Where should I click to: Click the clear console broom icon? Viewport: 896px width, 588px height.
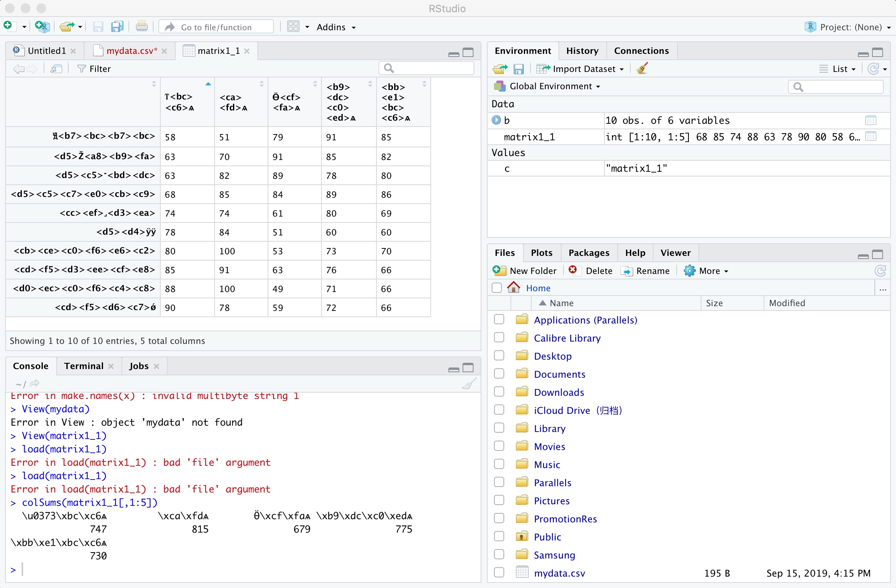click(x=469, y=384)
